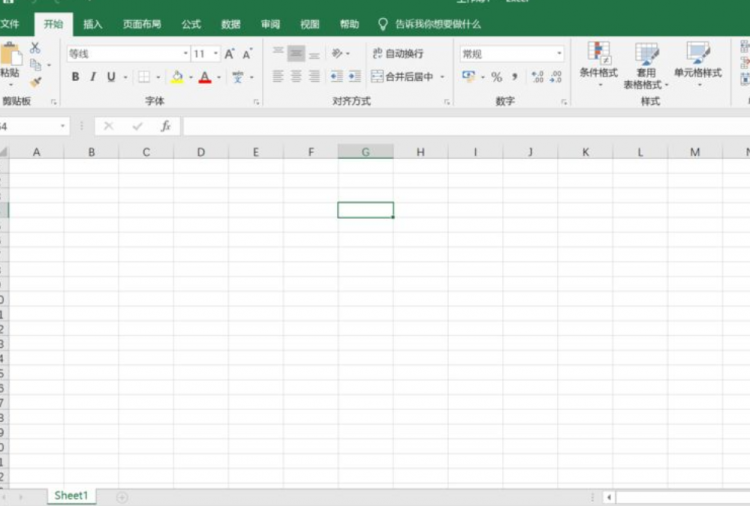Viewport: 750px width, 506px height.
Task: Select the Format Painter brush icon
Action: coord(35,82)
